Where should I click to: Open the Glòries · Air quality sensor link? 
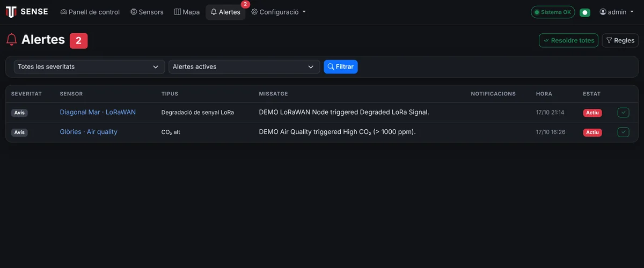pos(89,132)
